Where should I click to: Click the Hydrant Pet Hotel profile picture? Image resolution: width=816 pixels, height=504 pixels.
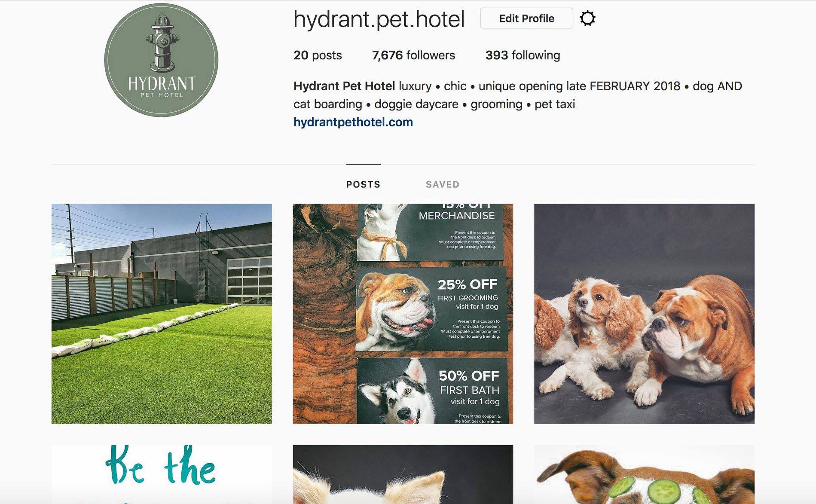161,60
